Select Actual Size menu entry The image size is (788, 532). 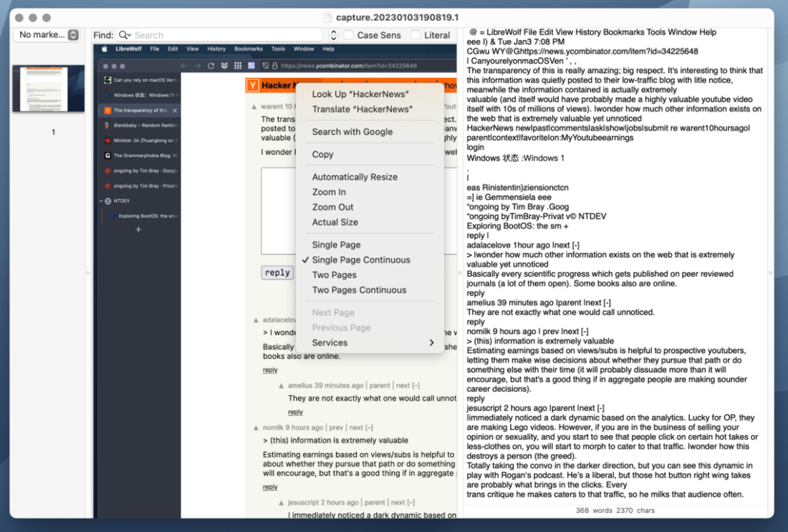click(x=335, y=223)
